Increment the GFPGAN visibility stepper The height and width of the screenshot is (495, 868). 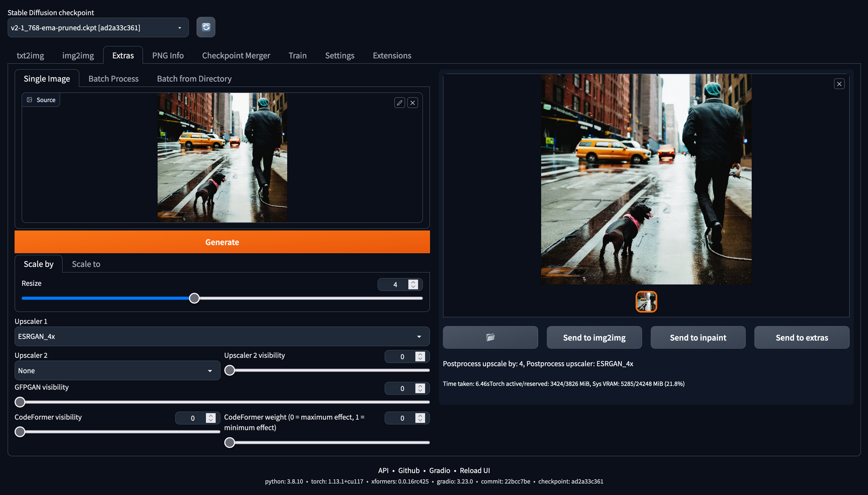(x=420, y=386)
